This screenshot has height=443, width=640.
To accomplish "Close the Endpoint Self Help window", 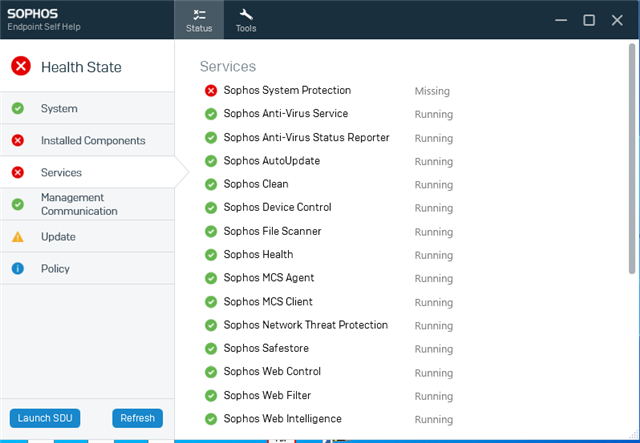I will [x=617, y=20].
